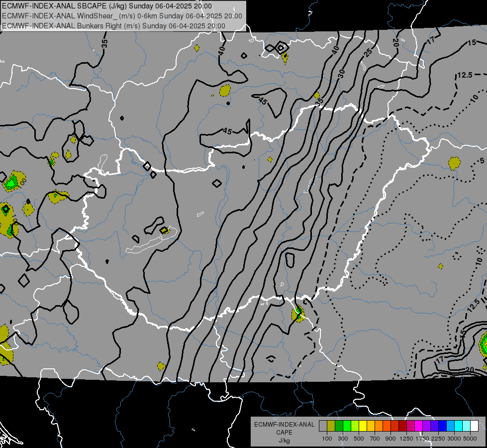Click the 900 legend value
This screenshot has height=448, width=487.
coord(390,439)
